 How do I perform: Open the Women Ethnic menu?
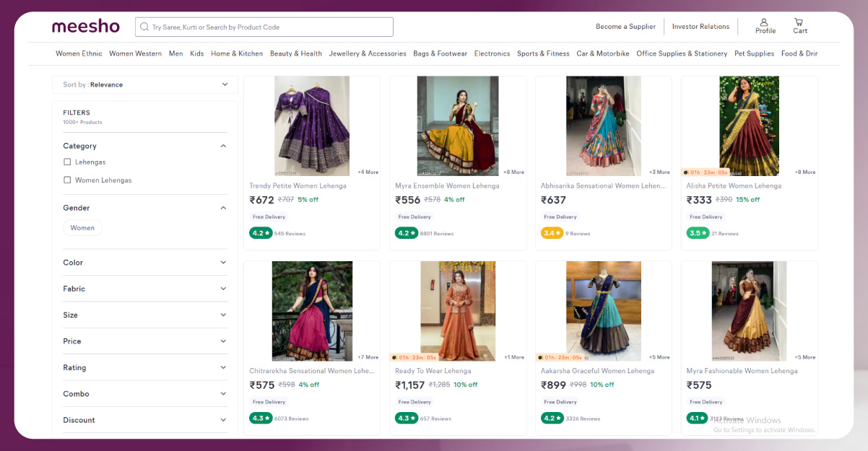click(x=79, y=53)
